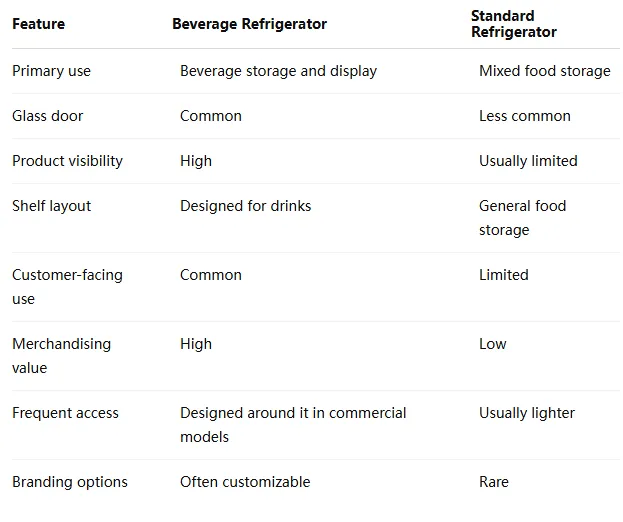
Task: Select the Branding options row label
Action: click(70, 482)
